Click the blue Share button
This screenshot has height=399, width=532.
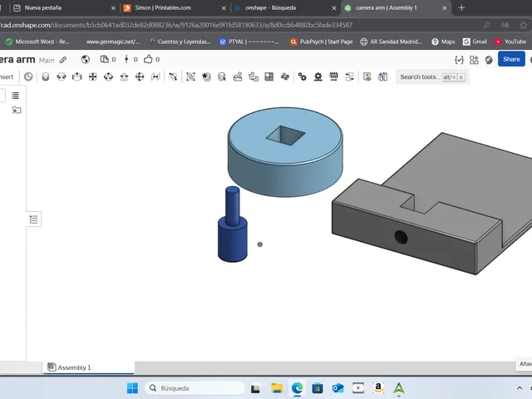(511, 59)
